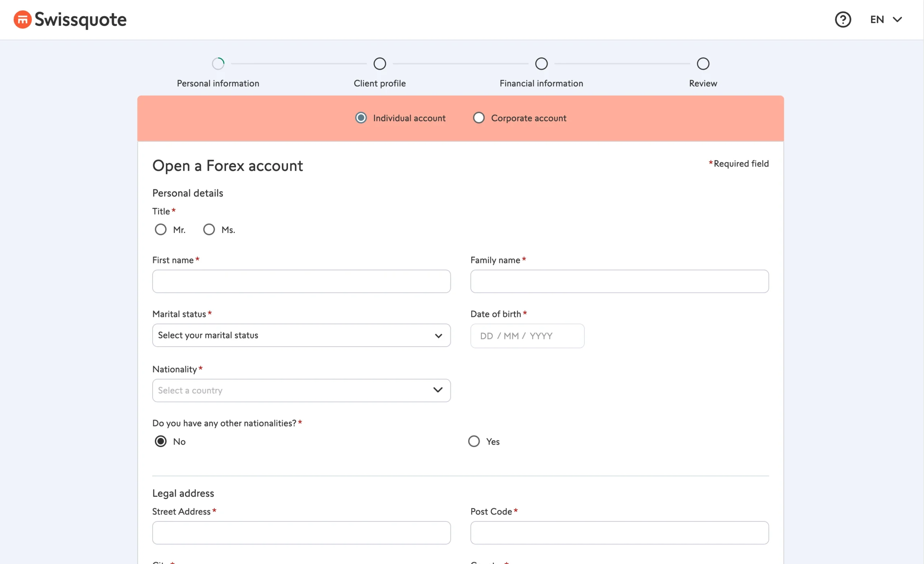Viewport: 924px width, 564px height.
Task: Click the Swissquote wordmark text
Action: (80, 20)
